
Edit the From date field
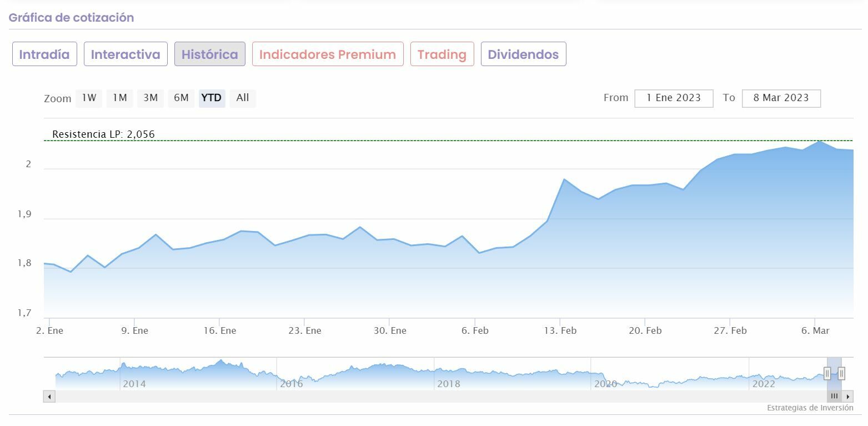pos(674,98)
